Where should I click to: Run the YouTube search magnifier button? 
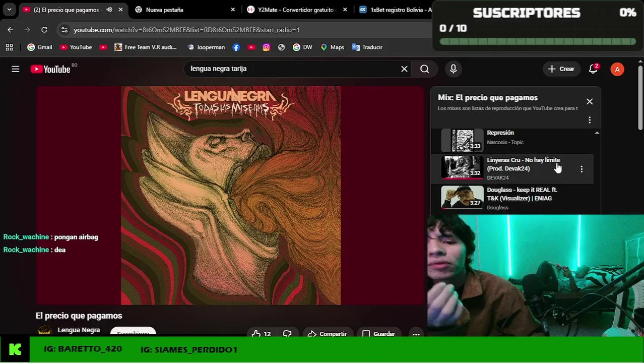(x=425, y=69)
